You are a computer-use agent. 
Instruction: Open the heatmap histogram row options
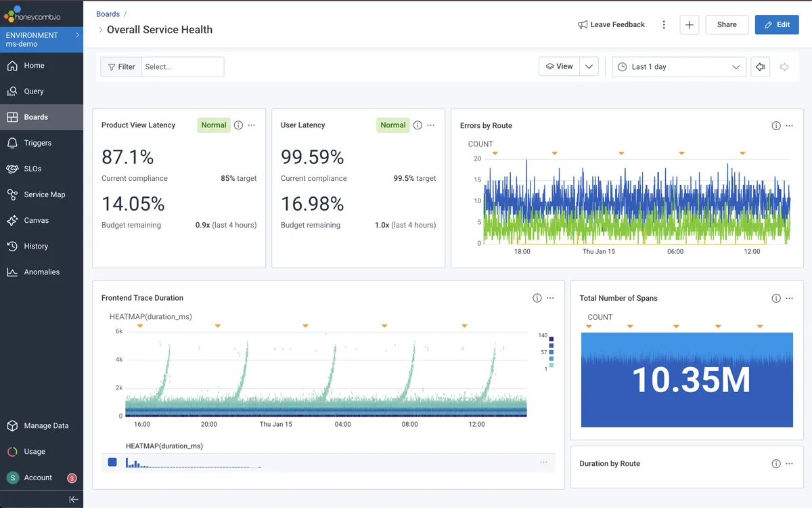pos(543,463)
